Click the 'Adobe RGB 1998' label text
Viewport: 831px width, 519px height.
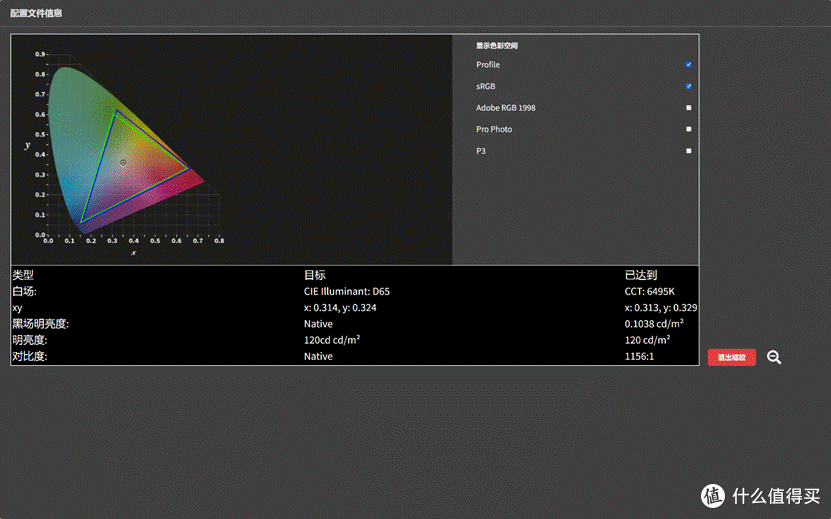(x=506, y=108)
